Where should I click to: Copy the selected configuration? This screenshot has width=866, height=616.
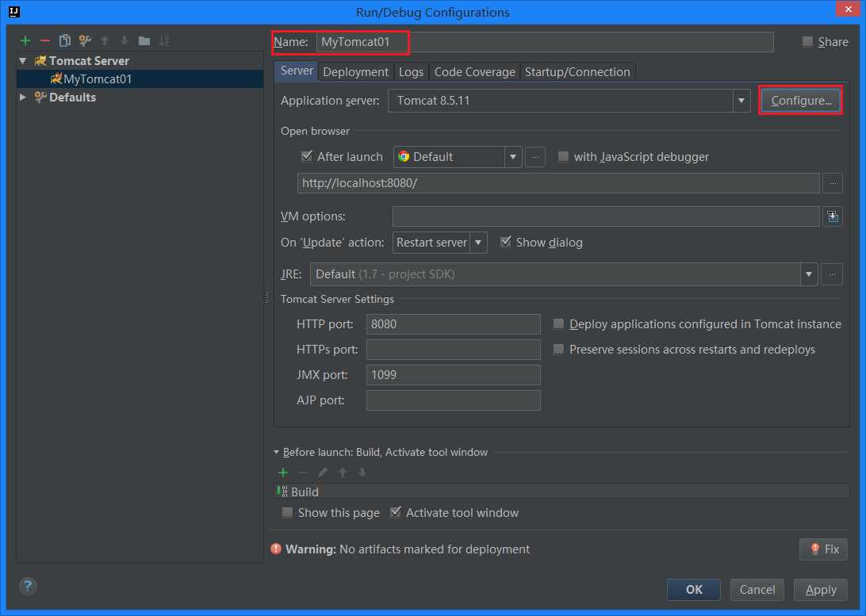coord(64,40)
